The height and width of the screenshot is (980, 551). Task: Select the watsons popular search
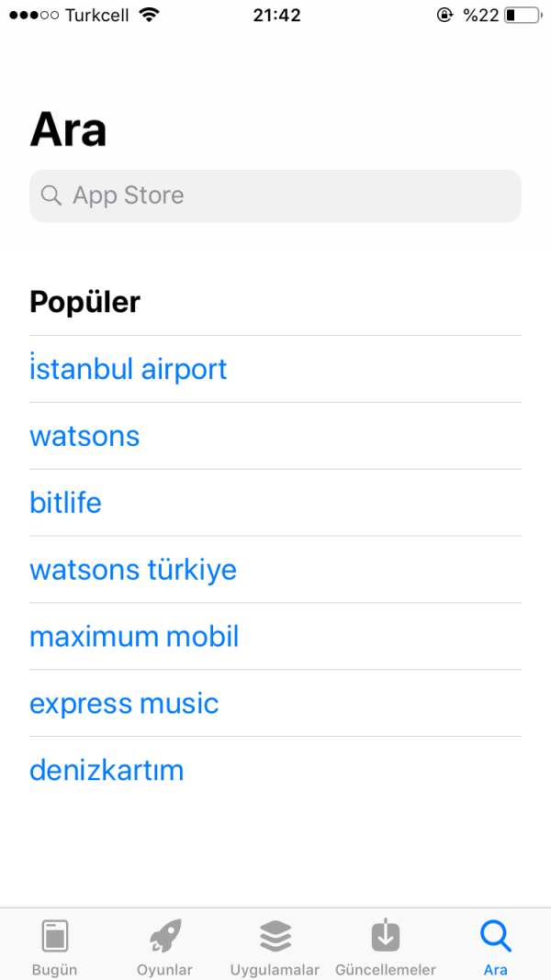[x=84, y=436]
